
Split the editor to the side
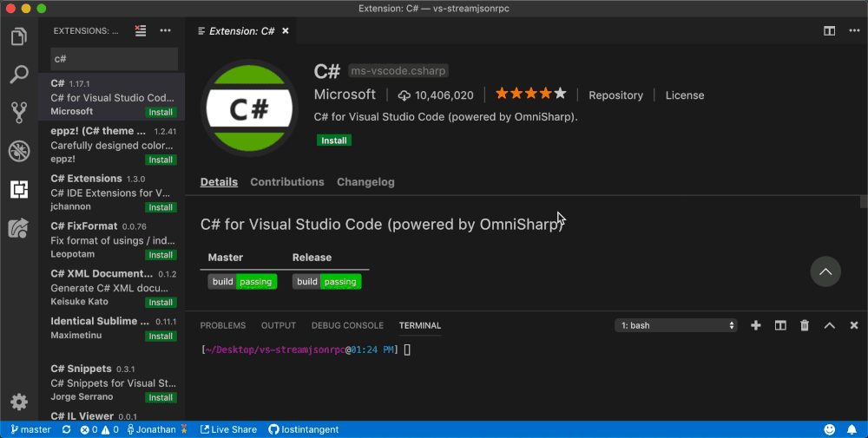(829, 31)
